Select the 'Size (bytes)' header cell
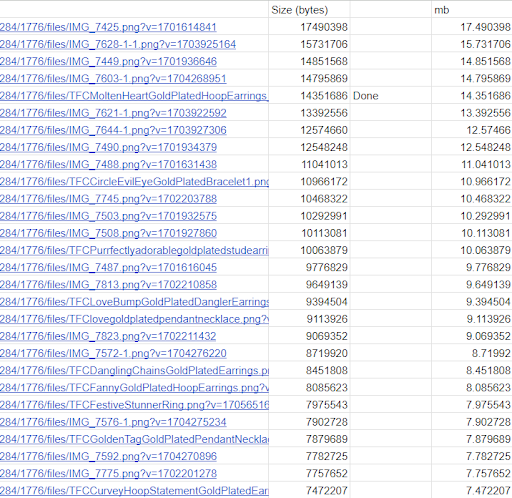 click(x=309, y=10)
